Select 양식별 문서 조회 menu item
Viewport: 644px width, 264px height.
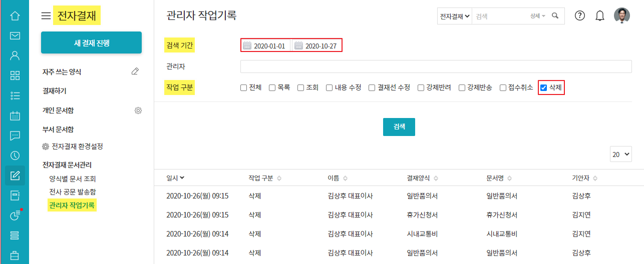[72, 178]
